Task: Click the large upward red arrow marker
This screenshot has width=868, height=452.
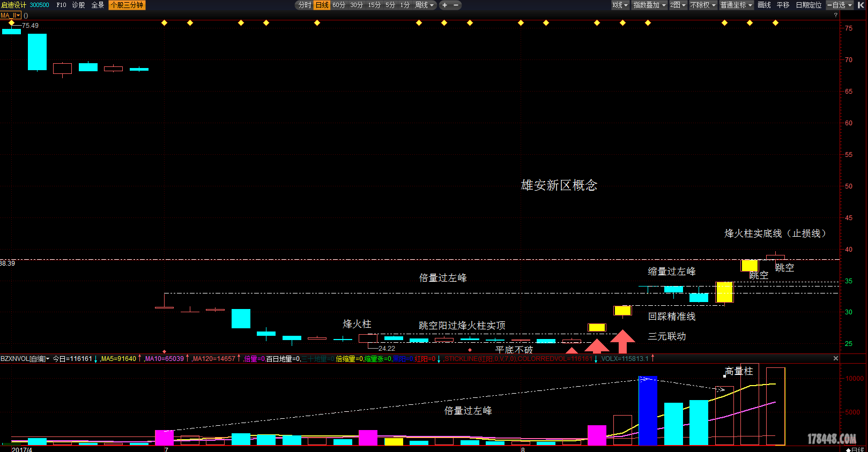Action: 622,341
